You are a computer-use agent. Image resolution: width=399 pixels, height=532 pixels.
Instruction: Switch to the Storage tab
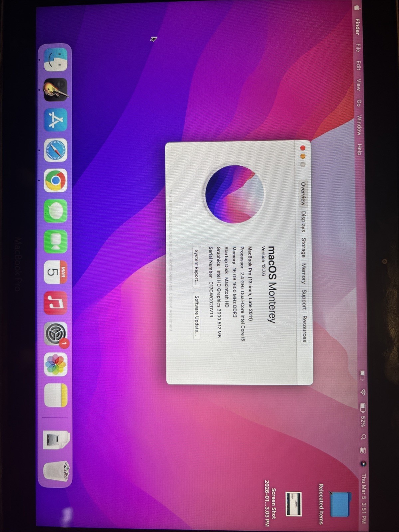pyautogui.click(x=303, y=248)
